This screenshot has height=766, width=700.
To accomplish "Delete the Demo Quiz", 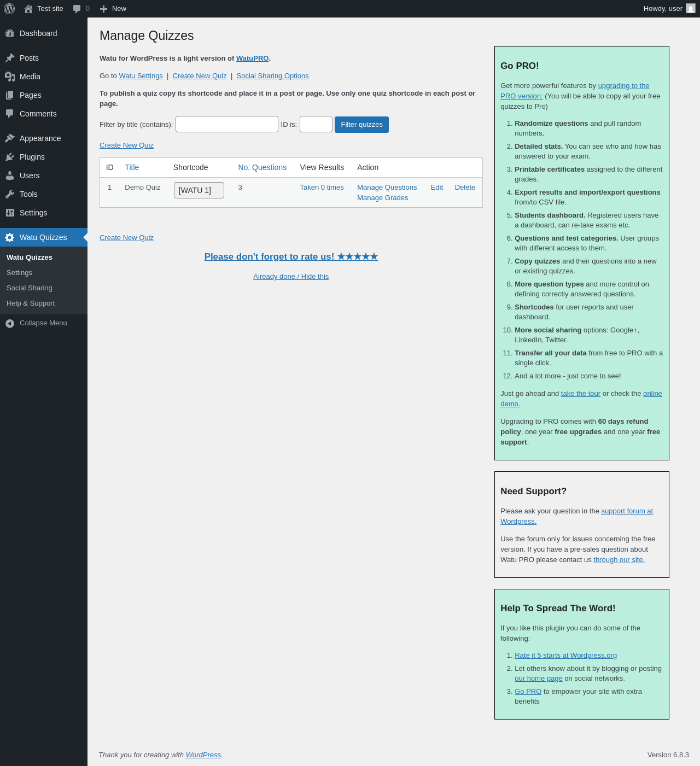I will [x=465, y=188].
